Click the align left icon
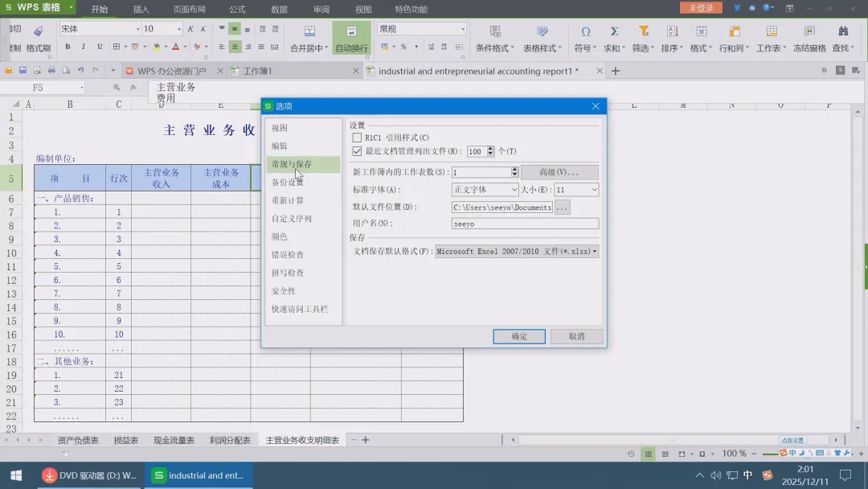The image size is (868, 489). pyautogui.click(x=222, y=47)
